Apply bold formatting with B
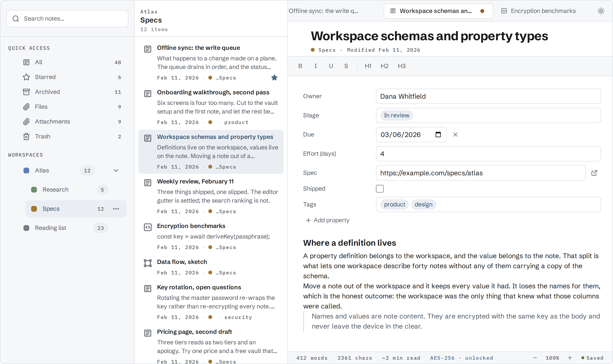Screen dimensions: 613x364 click(300, 66)
